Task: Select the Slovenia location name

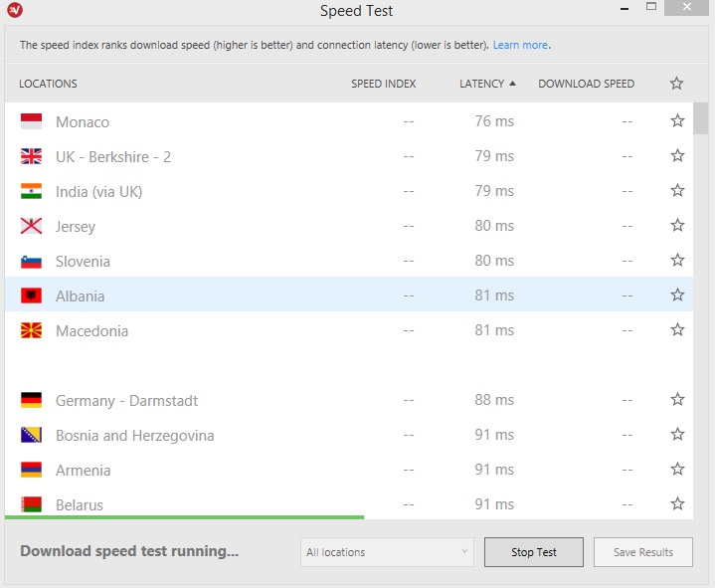Action: (83, 262)
